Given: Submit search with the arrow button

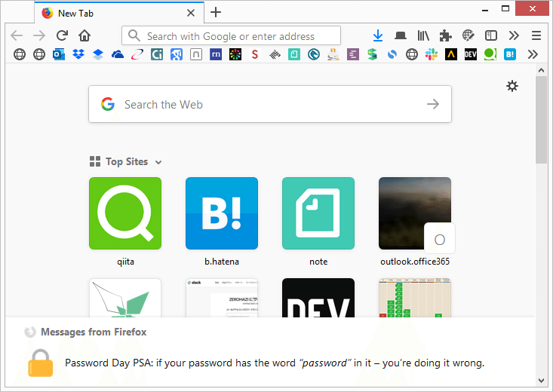Looking at the screenshot, I should click(x=433, y=104).
